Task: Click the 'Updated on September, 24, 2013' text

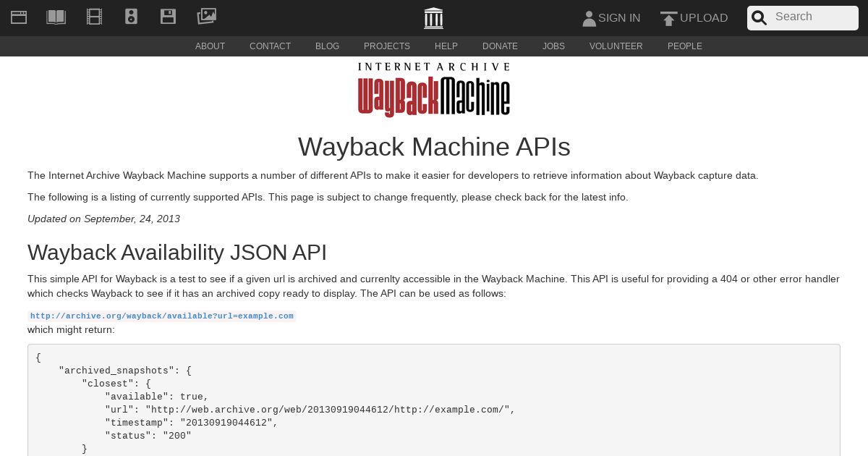Action: [103, 219]
